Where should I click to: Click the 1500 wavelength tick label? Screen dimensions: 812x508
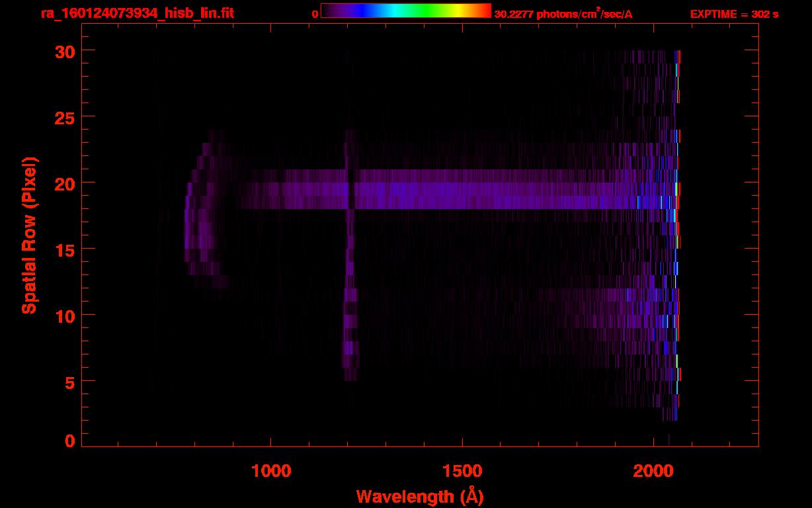[x=462, y=470]
